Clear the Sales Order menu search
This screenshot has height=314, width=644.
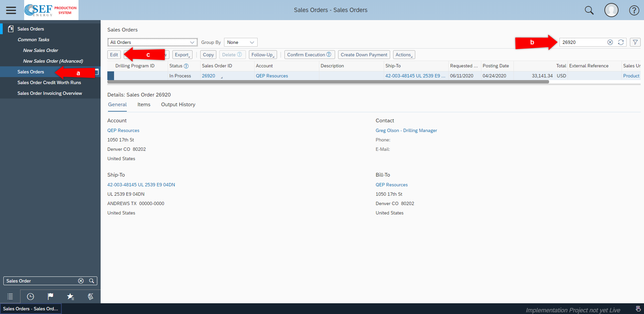81,281
